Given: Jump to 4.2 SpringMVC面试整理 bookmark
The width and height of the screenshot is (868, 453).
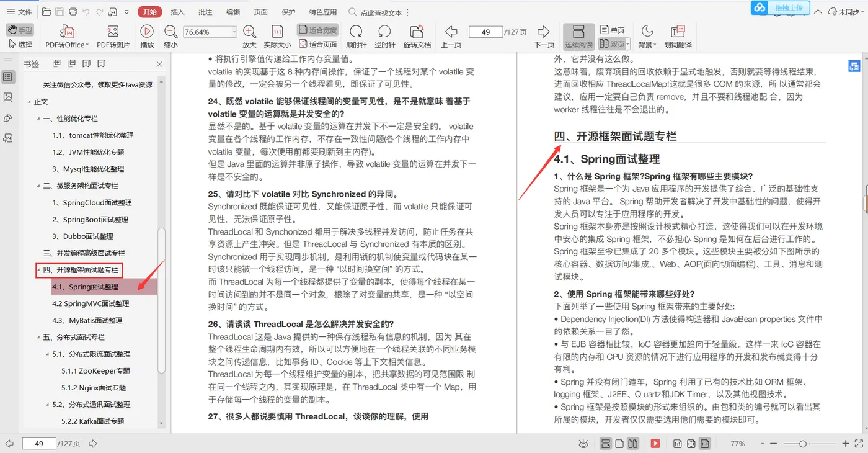Looking at the screenshot, I should [91, 303].
